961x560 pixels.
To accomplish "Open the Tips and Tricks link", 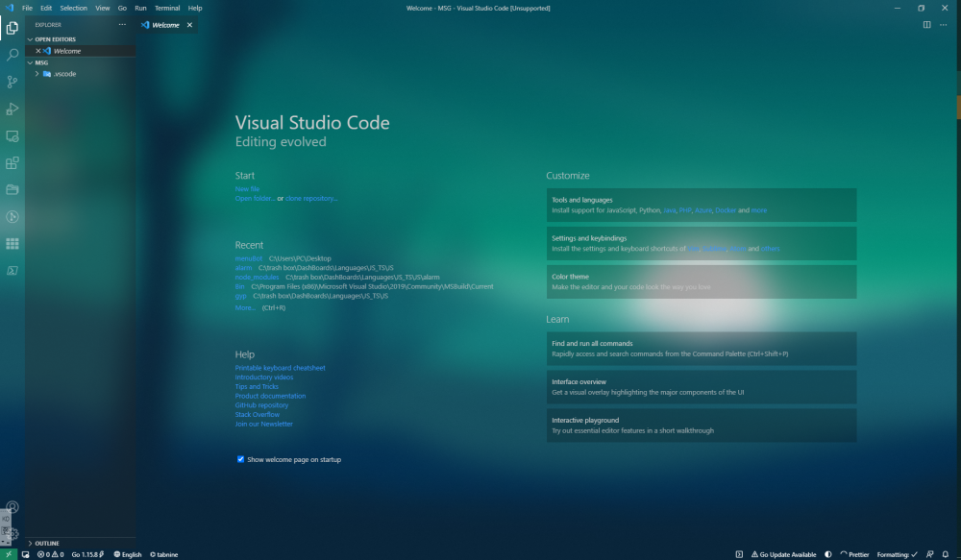I will pyautogui.click(x=257, y=386).
